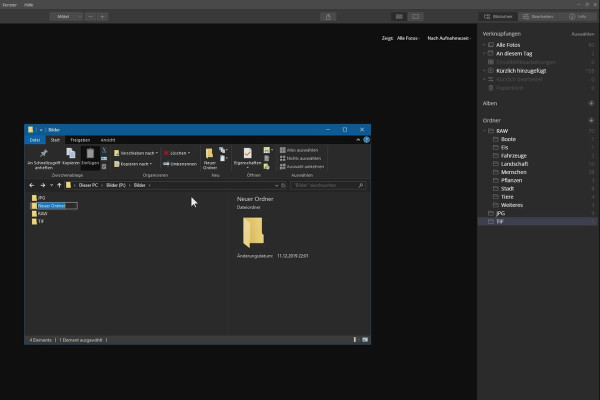Expand the Alle Fotos entry arrow
Screen dimensions: 600x400
(x=484, y=45)
